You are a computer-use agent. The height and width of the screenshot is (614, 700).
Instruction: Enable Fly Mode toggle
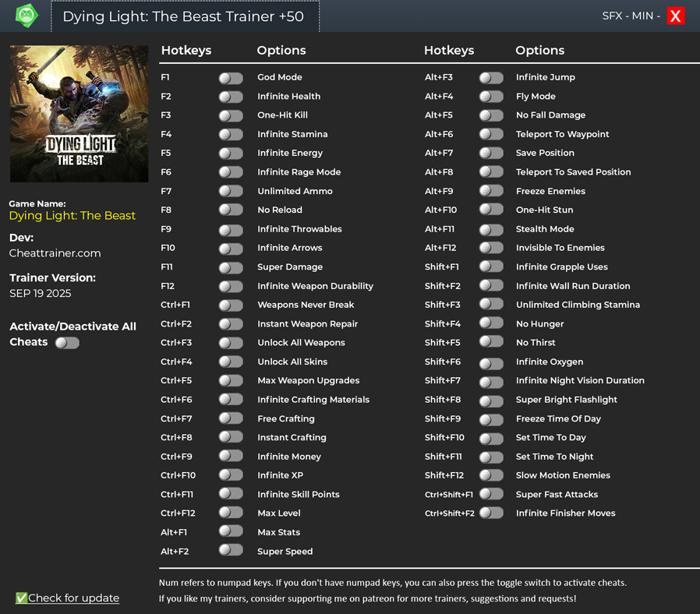[491, 97]
